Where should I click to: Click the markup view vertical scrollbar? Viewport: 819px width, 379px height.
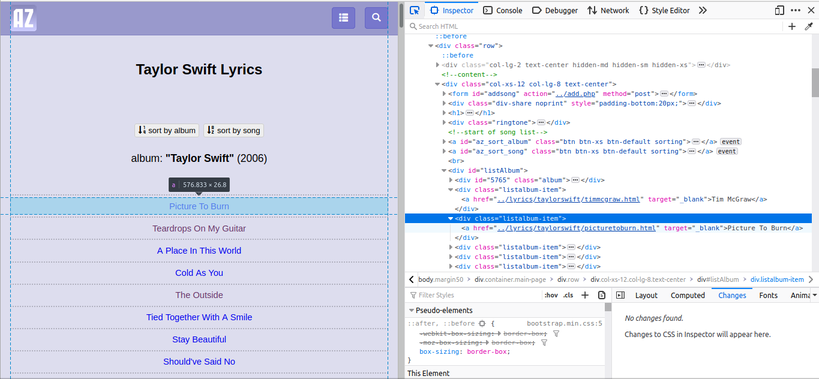pos(815,82)
